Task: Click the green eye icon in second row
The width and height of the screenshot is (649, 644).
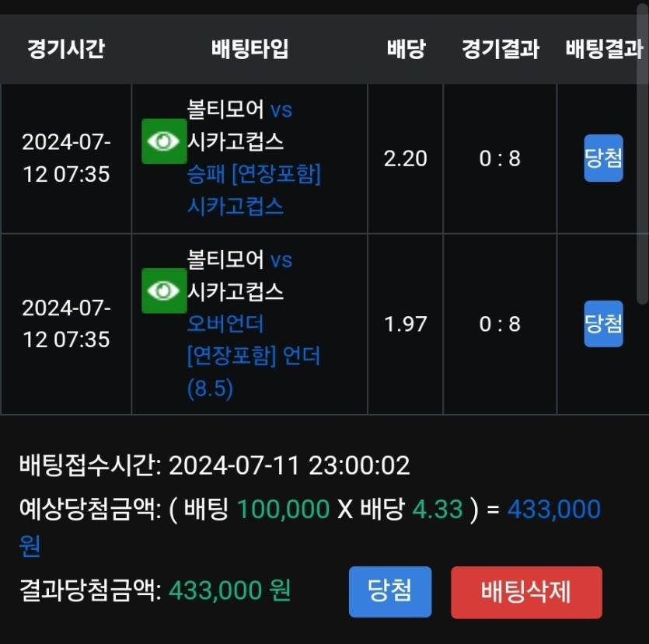Action: 164,291
